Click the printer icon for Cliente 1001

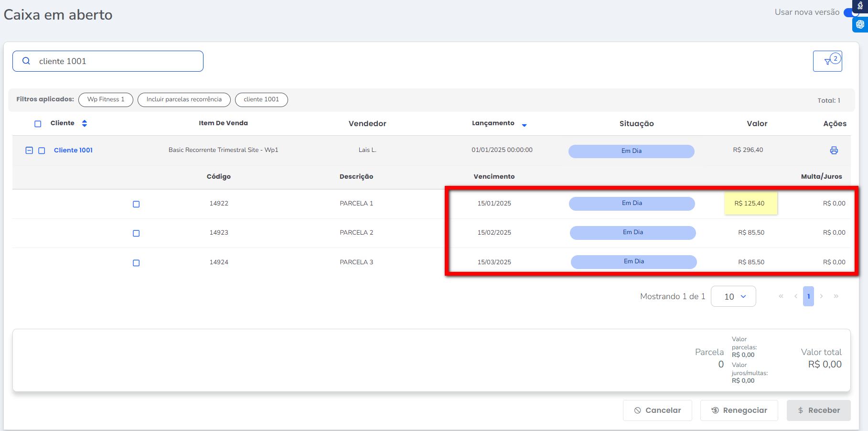pos(834,151)
